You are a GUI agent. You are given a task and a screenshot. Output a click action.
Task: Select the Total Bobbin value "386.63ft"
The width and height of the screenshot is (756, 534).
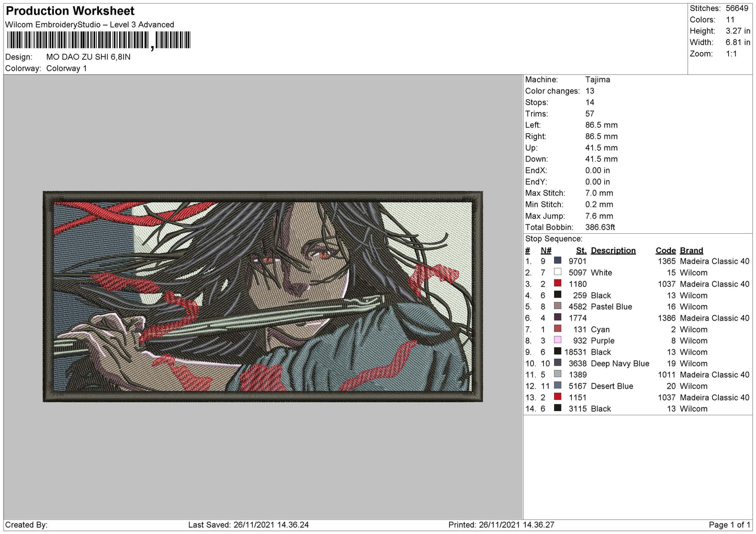click(600, 228)
